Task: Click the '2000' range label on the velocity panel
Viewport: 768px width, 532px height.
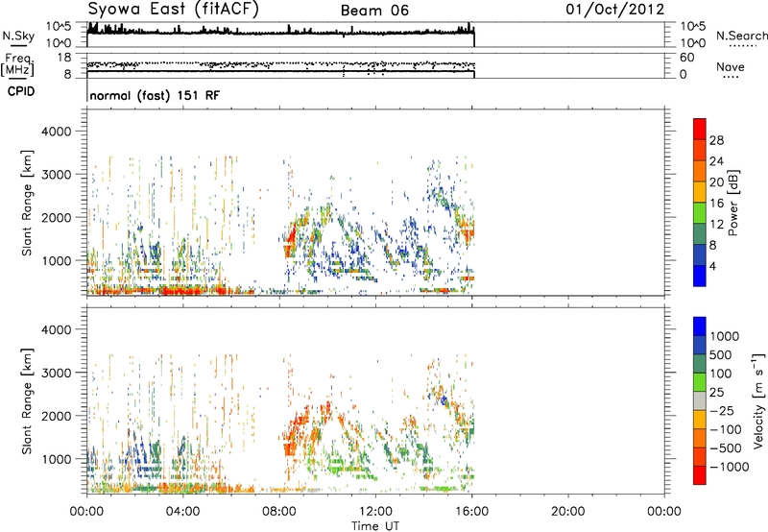Action: click(x=57, y=416)
